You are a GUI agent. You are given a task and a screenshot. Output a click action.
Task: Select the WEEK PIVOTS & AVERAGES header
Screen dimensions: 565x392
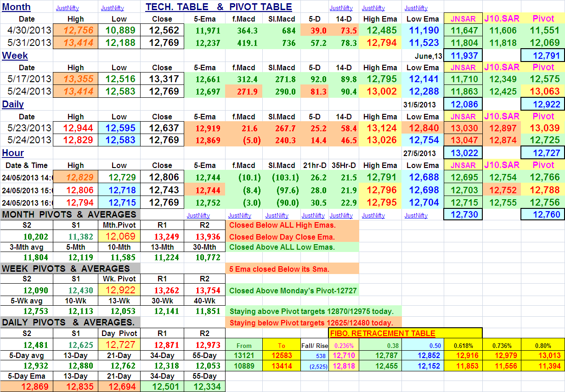70,269
